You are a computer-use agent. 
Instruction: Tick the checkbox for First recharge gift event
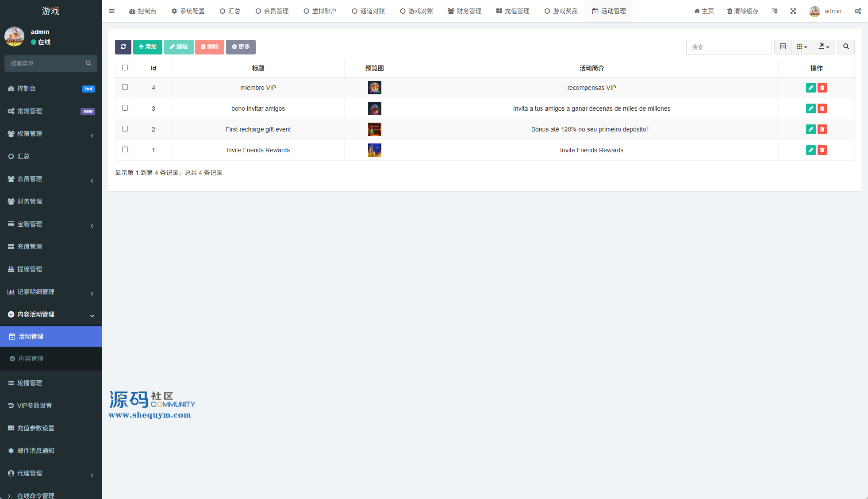click(x=125, y=129)
